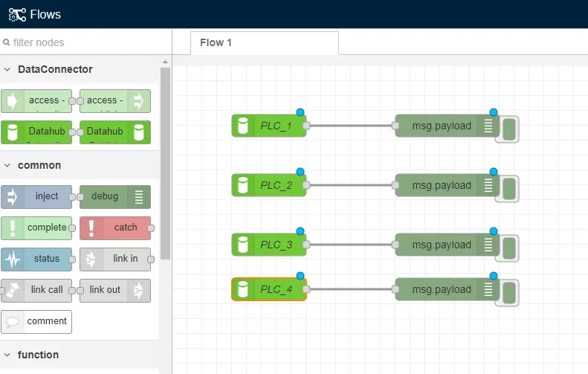Select the second access output node in palette

[x=115, y=101]
